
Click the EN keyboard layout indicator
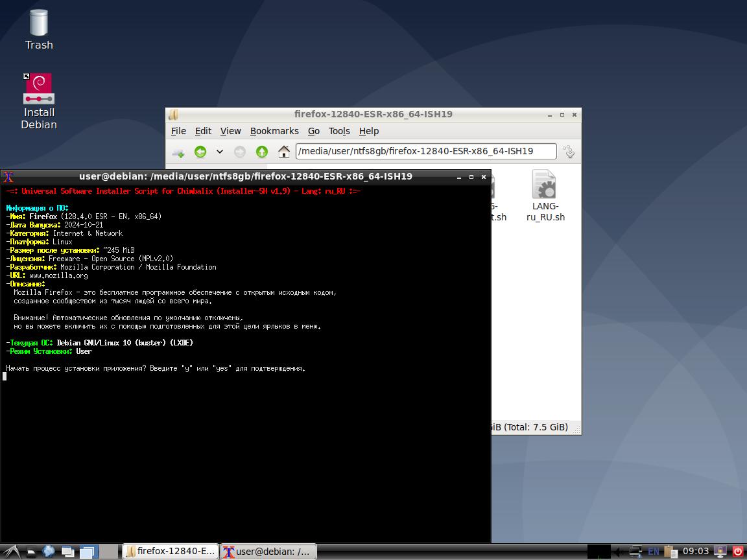point(654,552)
